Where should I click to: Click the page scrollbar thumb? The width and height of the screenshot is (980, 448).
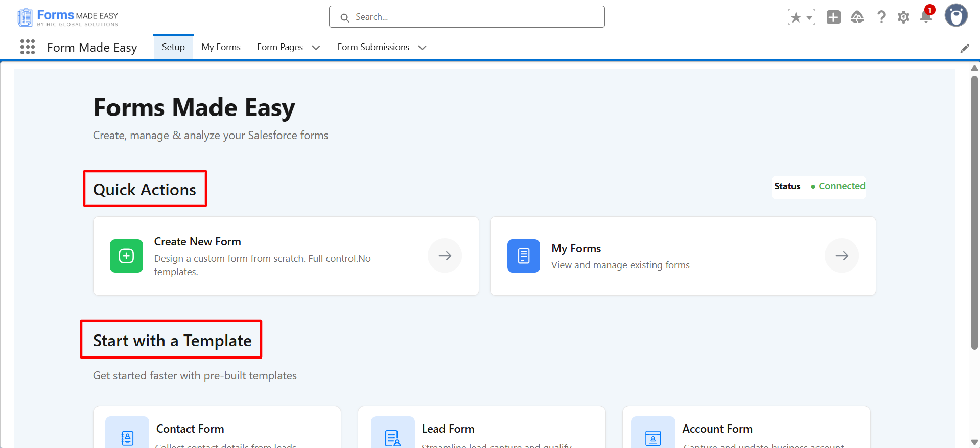point(975,213)
